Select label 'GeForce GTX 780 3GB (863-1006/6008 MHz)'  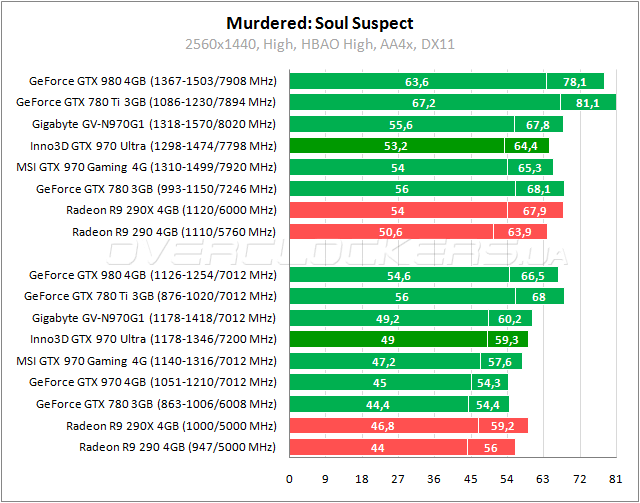pos(156,404)
